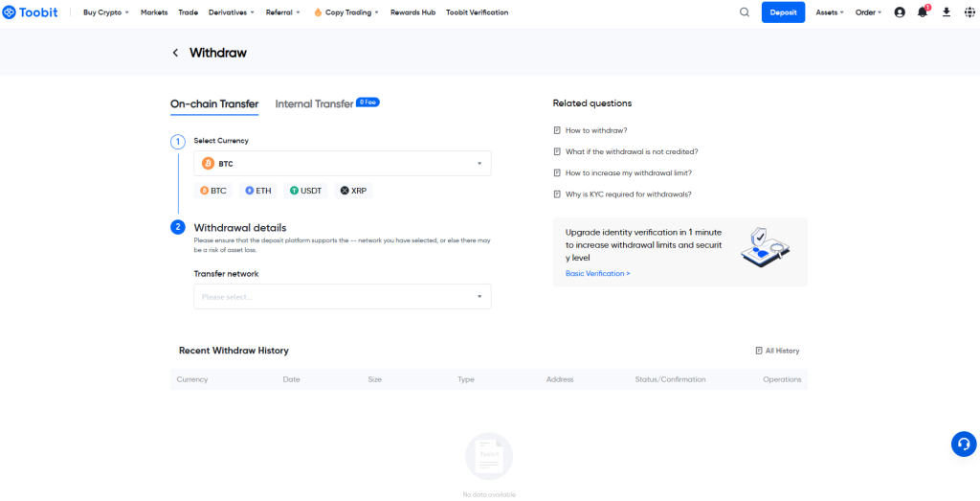
Task: View All History of withdrawals
Action: pos(777,351)
